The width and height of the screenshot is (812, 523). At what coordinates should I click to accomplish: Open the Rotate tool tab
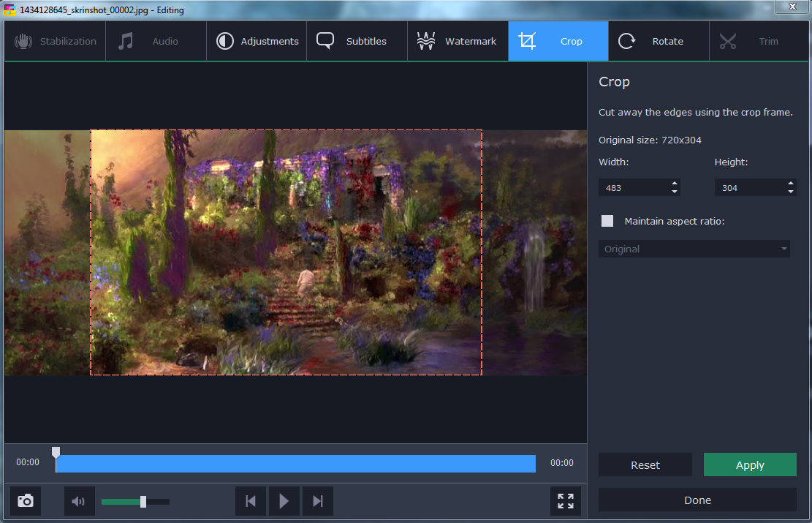coord(659,42)
